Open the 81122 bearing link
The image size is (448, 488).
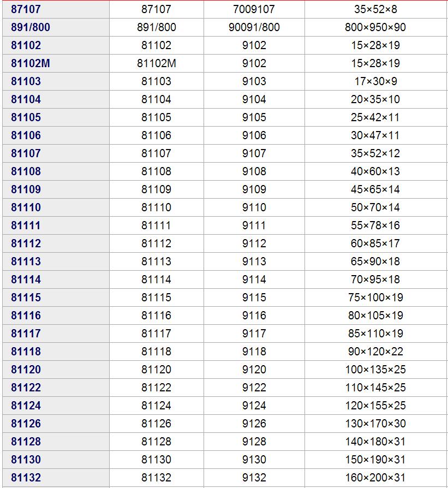tap(26, 388)
